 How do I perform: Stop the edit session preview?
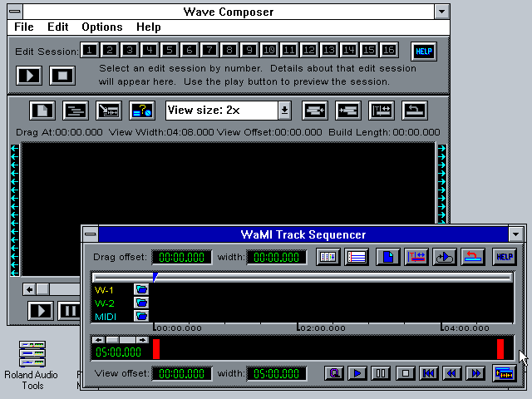tap(62, 76)
